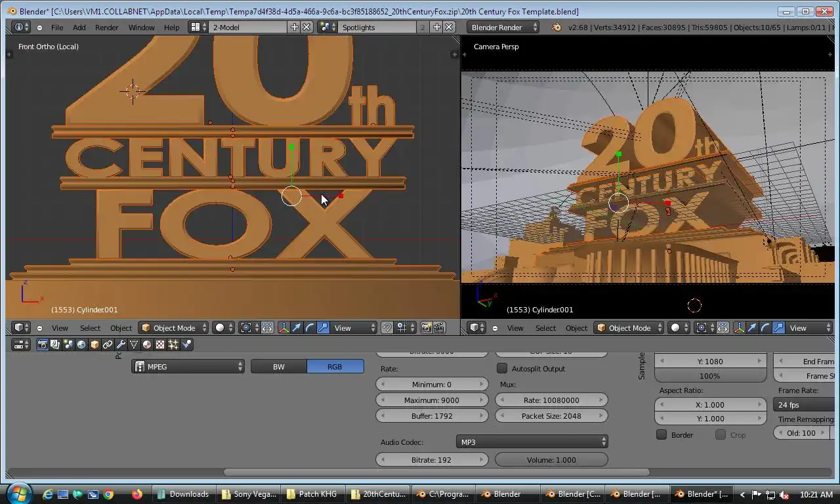
Task: Click OpenGL render animation clapper icon
Action: pyautogui.click(x=439, y=327)
